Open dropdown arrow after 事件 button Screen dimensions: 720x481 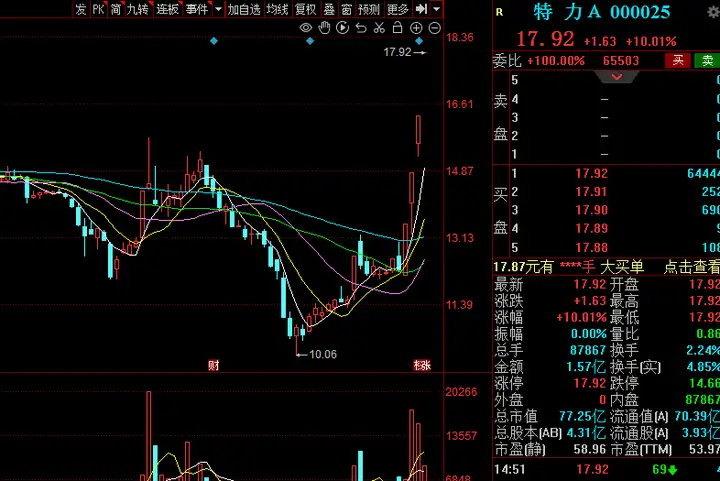pyautogui.click(x=219, y=9)
